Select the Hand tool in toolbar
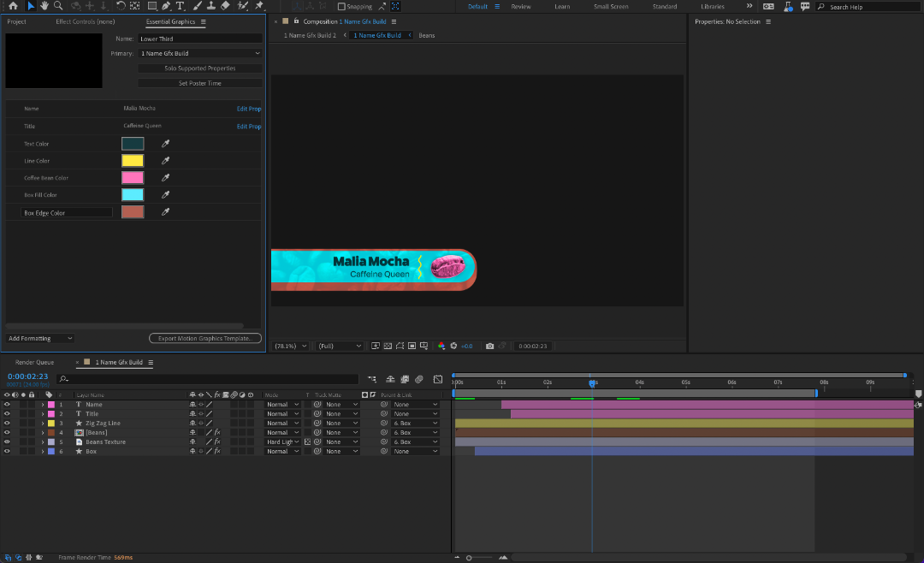This screenshot has height=563, width=924. click(x=45, y=6)
